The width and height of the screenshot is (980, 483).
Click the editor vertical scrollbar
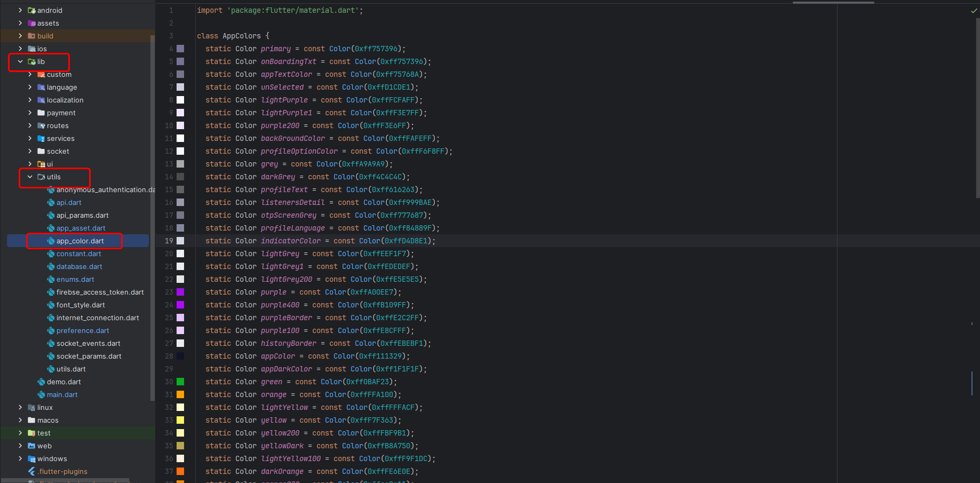977,107
